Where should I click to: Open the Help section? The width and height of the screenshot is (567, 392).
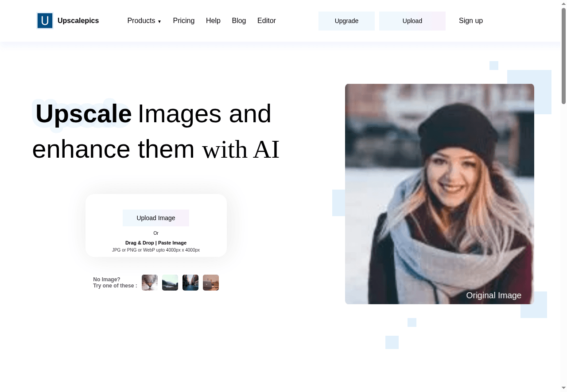point(213,21)
